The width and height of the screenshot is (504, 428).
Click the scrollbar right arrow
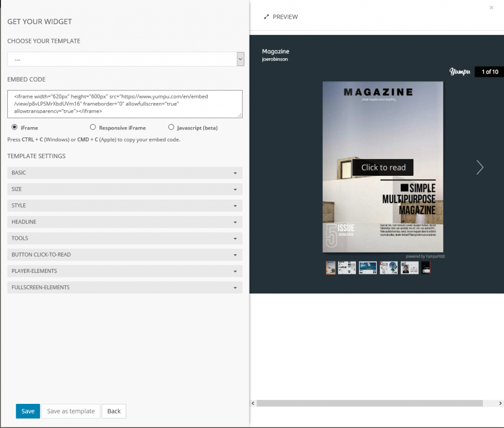[x=500, y=403]
